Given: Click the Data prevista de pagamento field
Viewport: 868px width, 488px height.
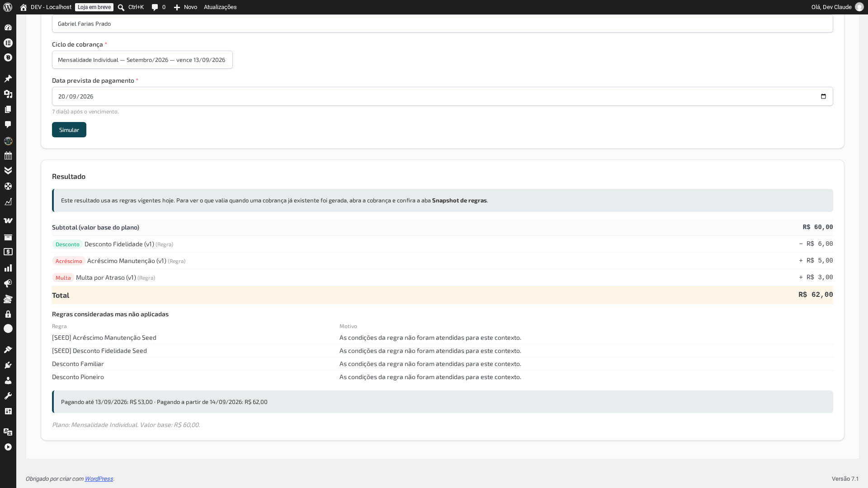Looking at the screenshot, I should (x=442, y=96).
